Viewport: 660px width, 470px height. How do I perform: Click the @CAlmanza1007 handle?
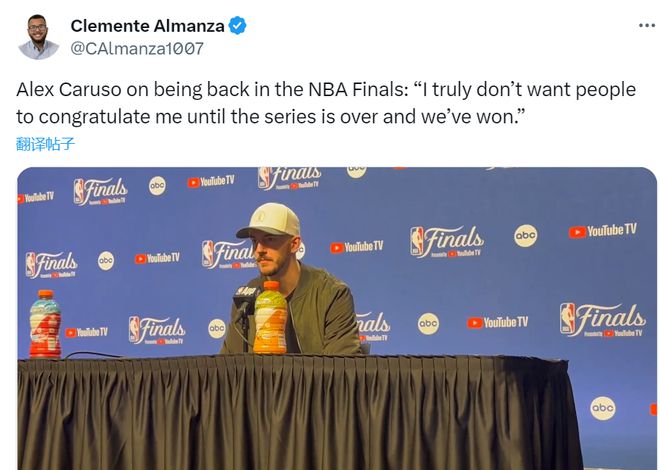pyautogui.click(x=137, y=48)
